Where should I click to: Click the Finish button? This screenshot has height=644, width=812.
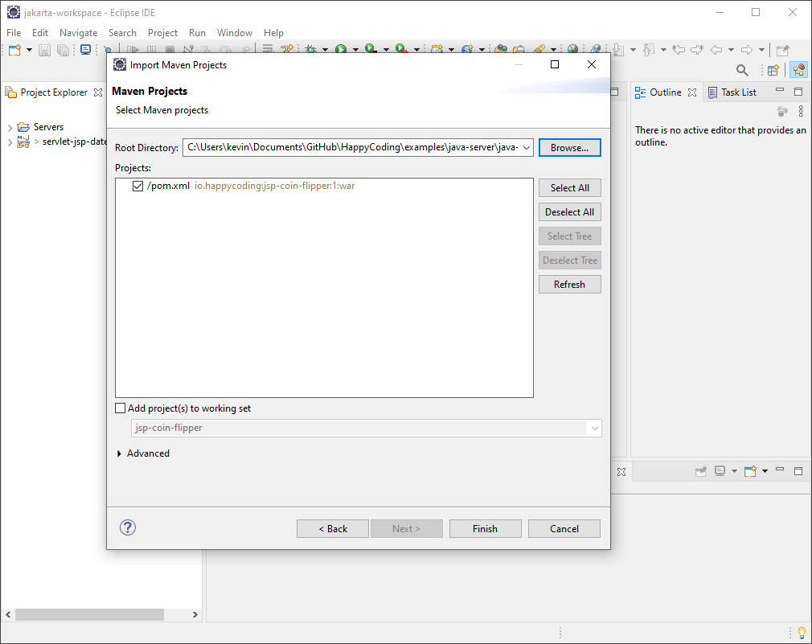point(485,528)
